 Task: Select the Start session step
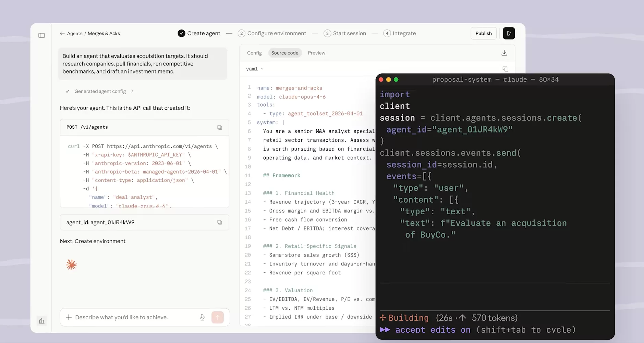click(345, 33)
